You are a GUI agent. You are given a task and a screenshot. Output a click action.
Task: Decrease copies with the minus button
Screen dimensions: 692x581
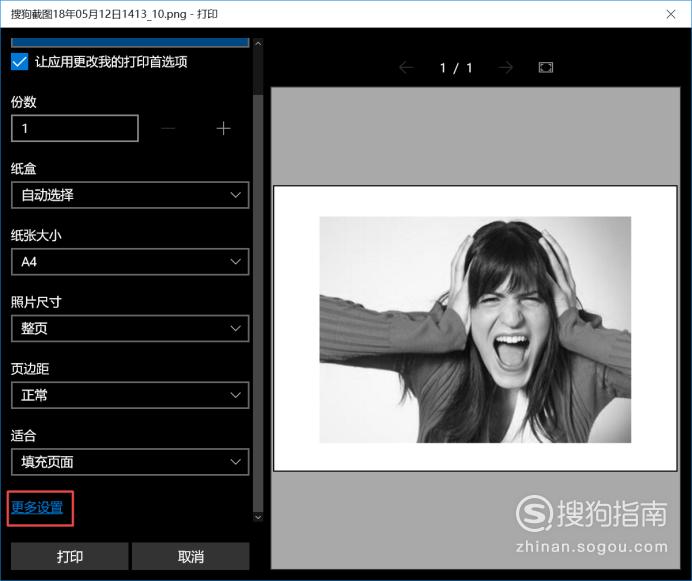[x=168, y=128]
